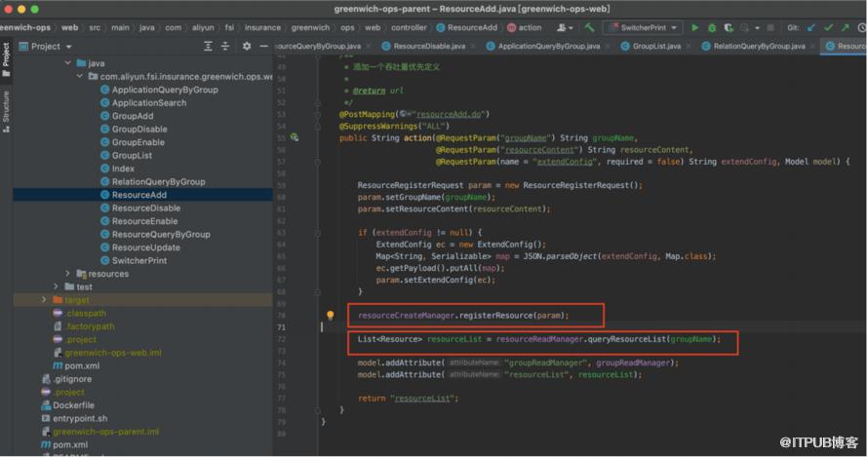
Task: Run with coverage icon in toolbar
Action: pyautogui.click(x=729, y=27)
